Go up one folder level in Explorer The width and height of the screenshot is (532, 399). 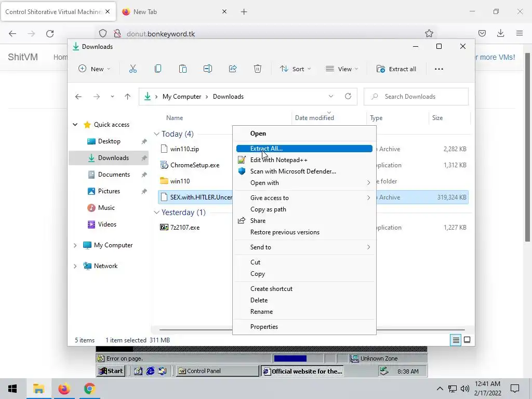coord(128,97)
